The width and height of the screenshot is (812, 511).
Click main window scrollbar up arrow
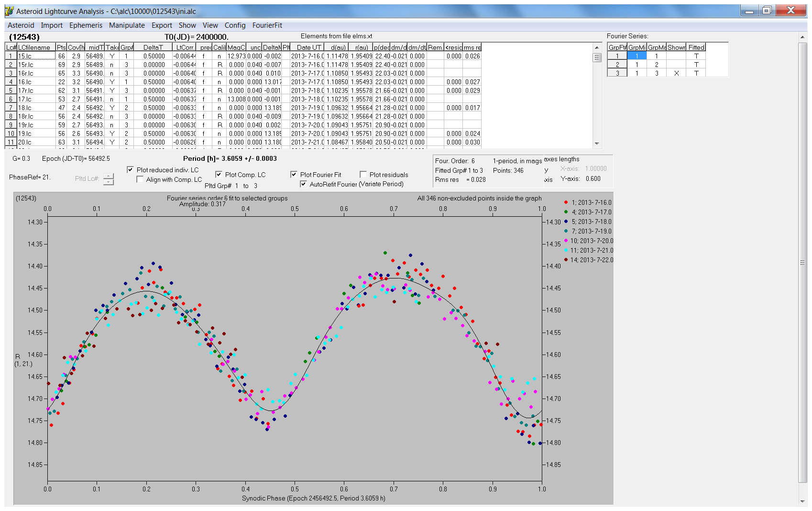[802, 37]
